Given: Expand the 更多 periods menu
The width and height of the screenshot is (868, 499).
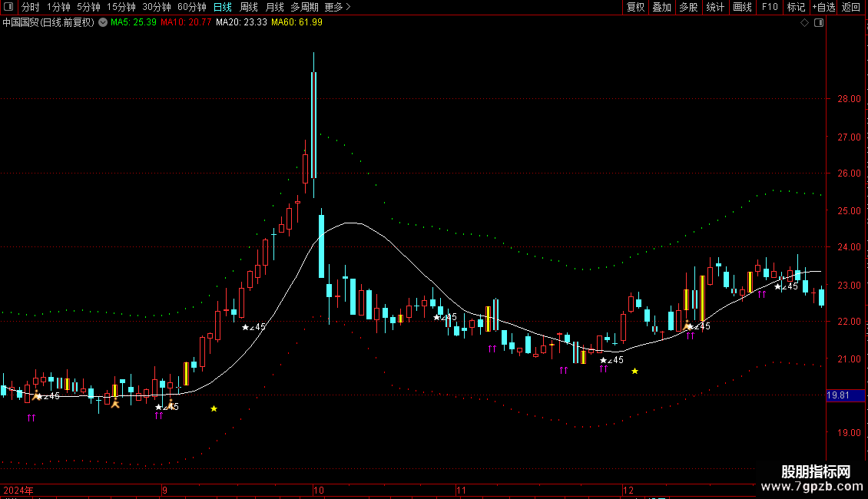Looking at the screenshot, I should click(x=337, y=7).
